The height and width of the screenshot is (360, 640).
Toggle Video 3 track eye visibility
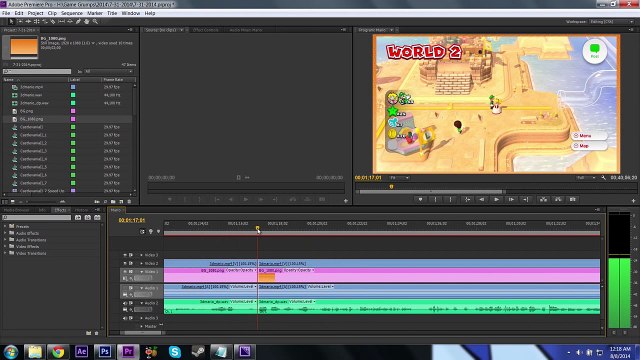coord(125,255)
